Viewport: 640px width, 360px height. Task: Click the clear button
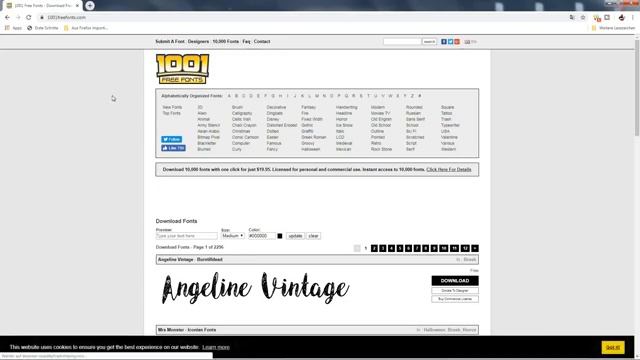coord(313,236)
